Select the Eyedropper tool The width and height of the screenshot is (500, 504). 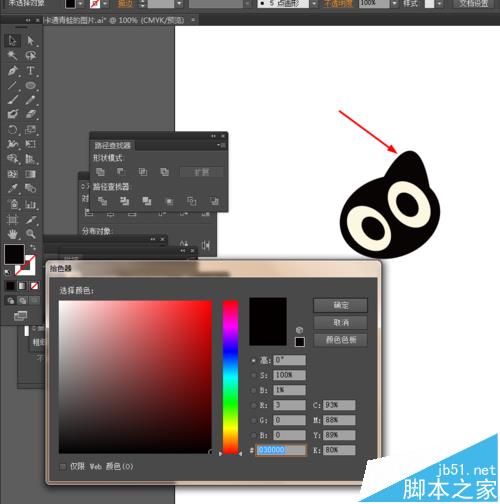pos(12,188)
